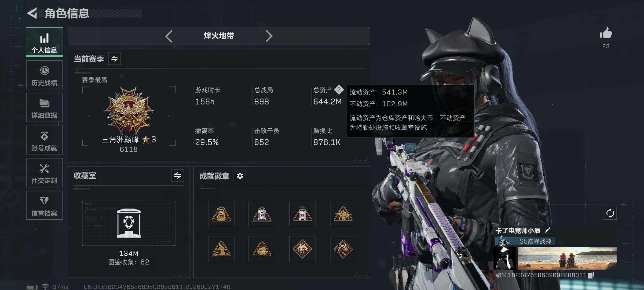This screenshot has height=290, width=644.
Task: Click the rotate character refresh icon
Action: (610, 213)
